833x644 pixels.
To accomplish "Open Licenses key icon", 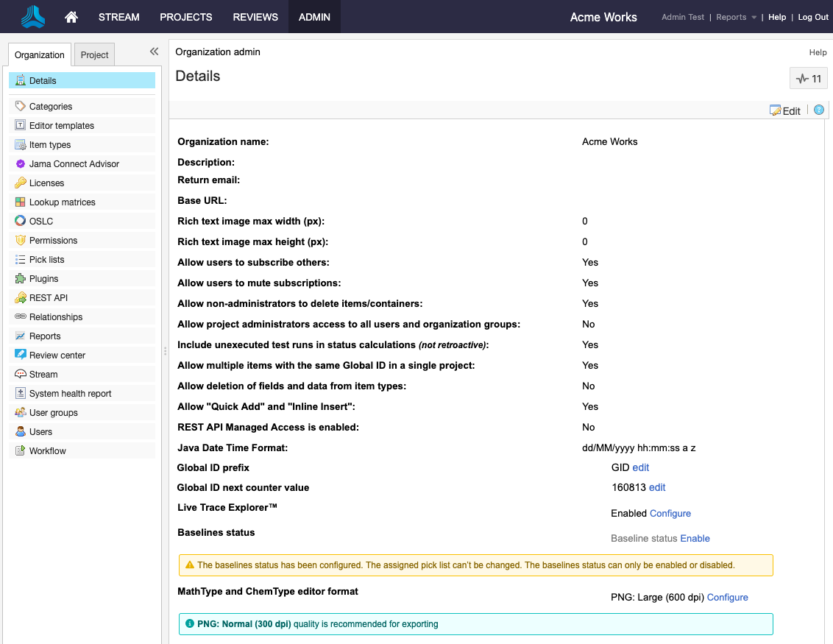I will click(21, 183).
